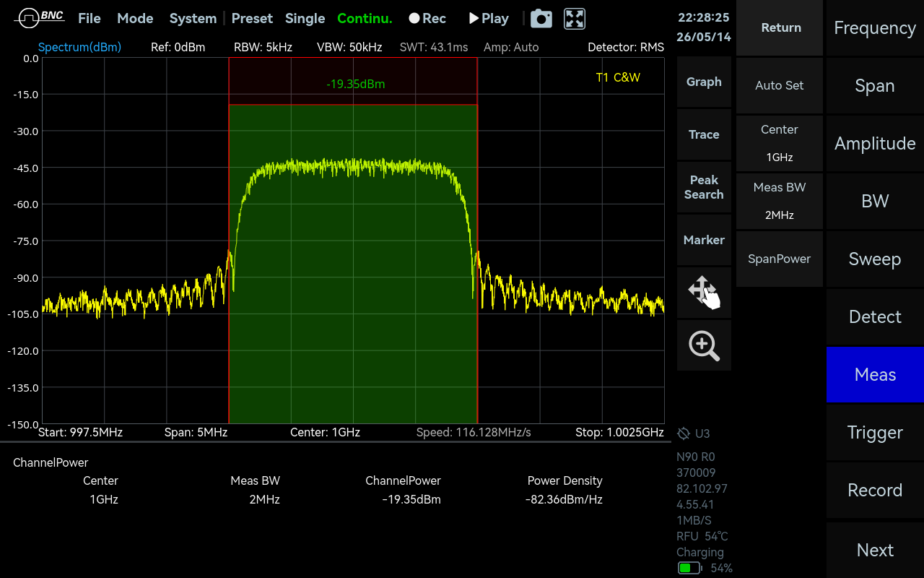This screenshot has height=578, width=924.
Task: Open the BW menu
Action: pos(875,201)
